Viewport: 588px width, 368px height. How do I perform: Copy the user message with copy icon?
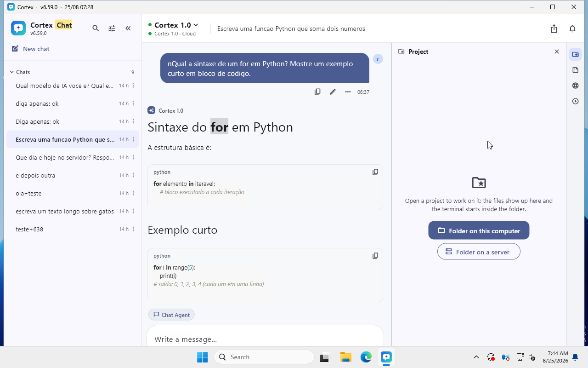pos(317,92)
